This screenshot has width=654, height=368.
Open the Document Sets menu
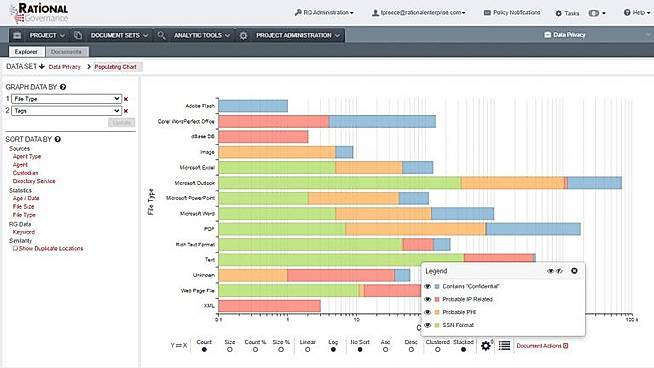click(119, 35)
